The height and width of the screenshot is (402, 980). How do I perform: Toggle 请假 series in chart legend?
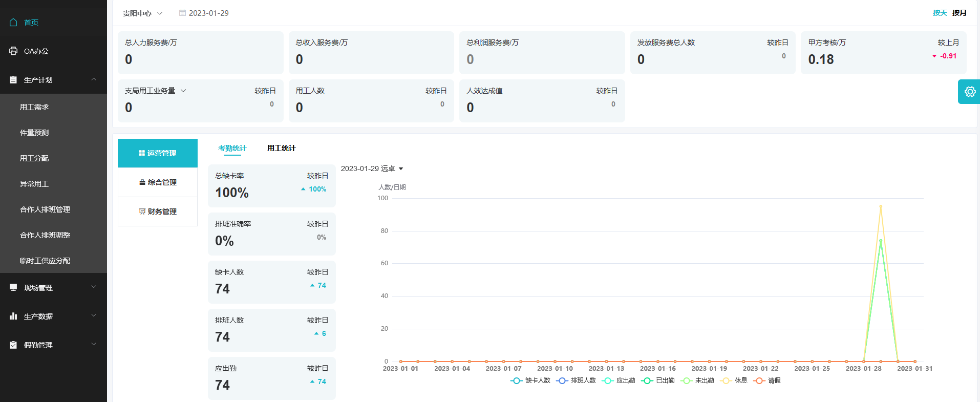tap(767, 380)
